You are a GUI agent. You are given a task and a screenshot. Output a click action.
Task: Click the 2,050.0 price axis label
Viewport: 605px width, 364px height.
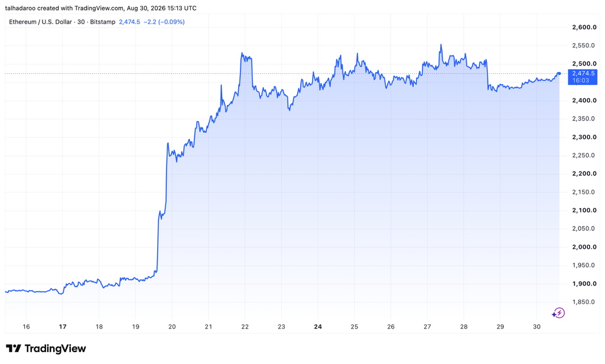pyautogui.click(x=584, y=229)
